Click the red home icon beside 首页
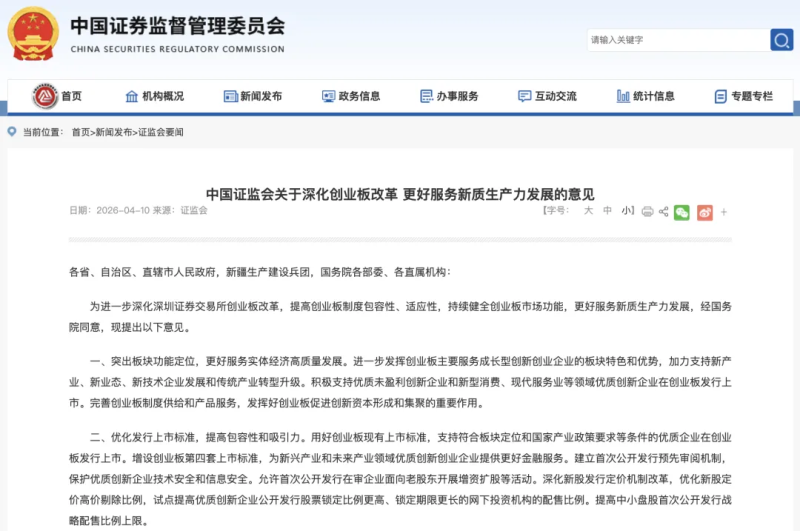 click(x=45, y=96)
